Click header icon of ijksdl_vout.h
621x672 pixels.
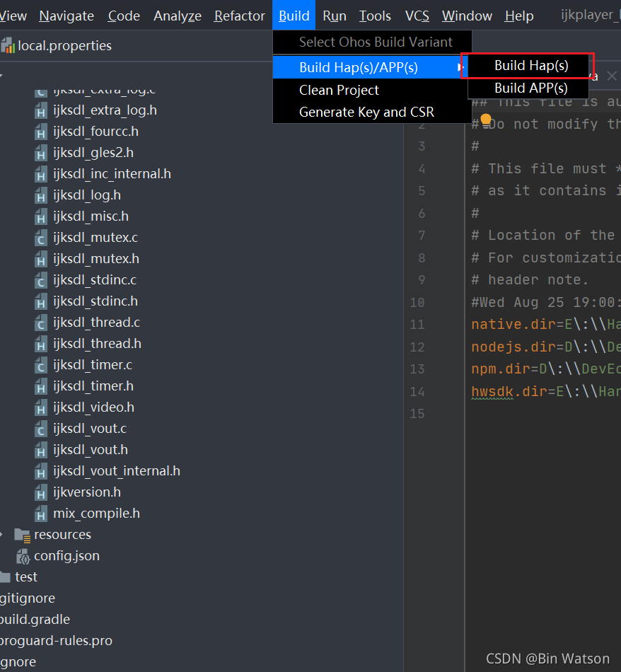(x=41, y=451)
